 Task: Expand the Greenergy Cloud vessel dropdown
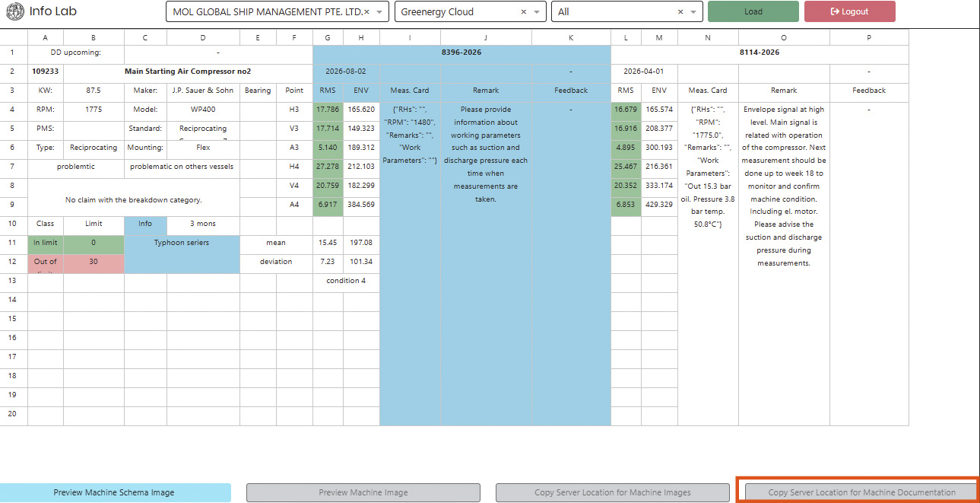[538, 12]
